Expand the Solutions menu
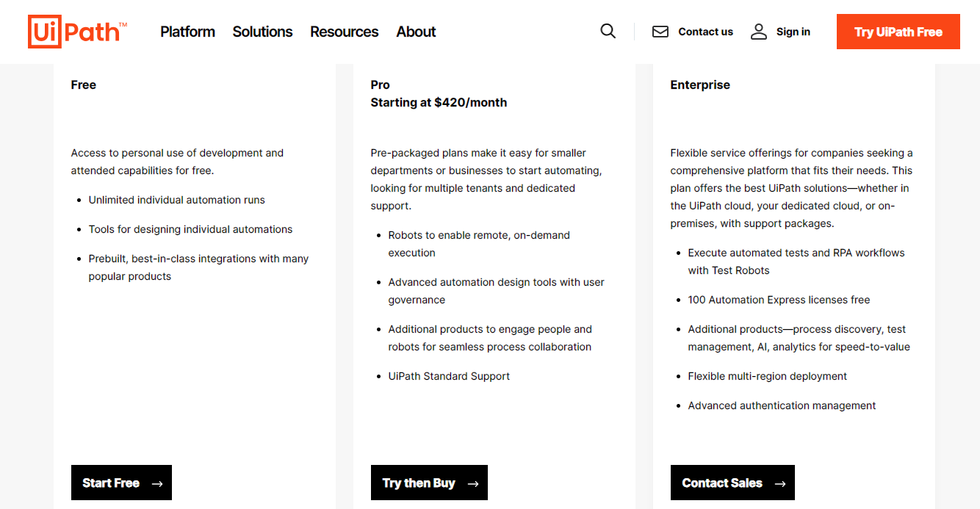980x509 pixels. point(262,32)
